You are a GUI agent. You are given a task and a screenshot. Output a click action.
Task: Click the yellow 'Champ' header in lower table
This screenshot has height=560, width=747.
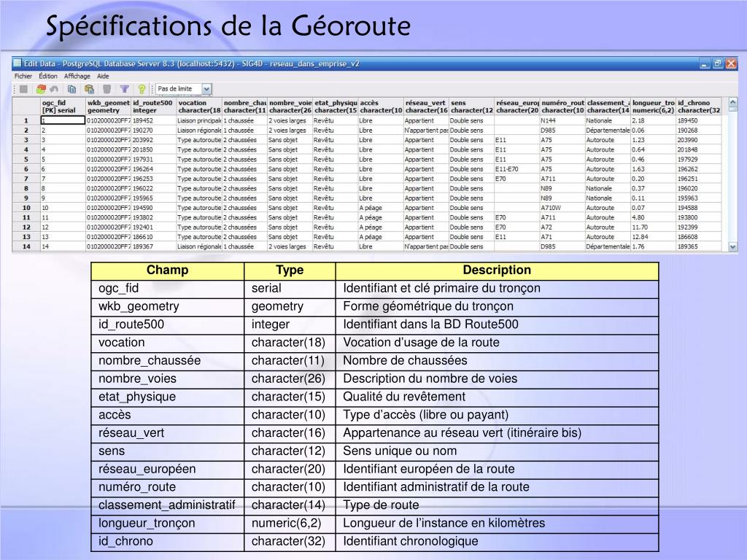pyautogui.click(x=167, y=271)
